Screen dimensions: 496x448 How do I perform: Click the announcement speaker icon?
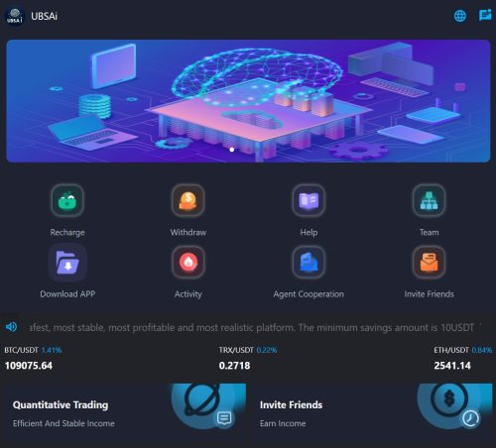pyautogui.click(x=11, y=327)
